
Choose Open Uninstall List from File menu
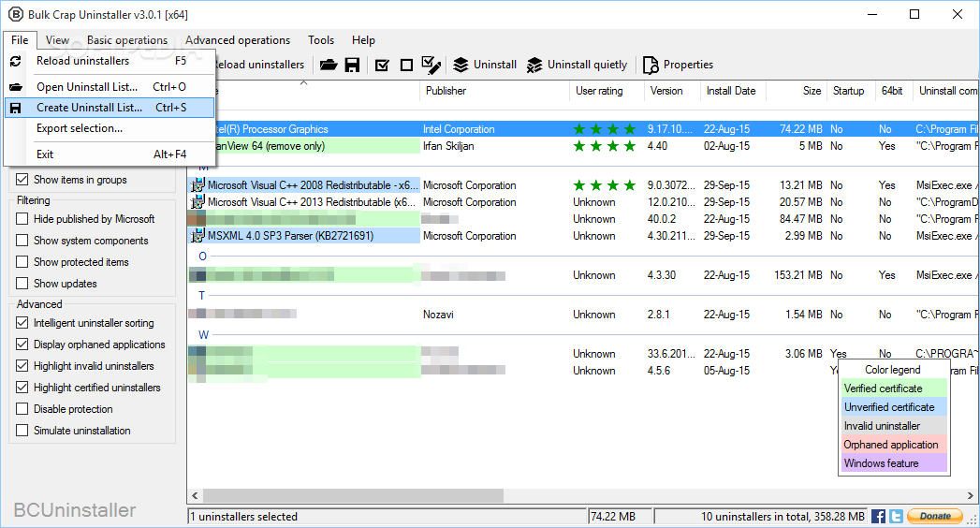[110, 87]
